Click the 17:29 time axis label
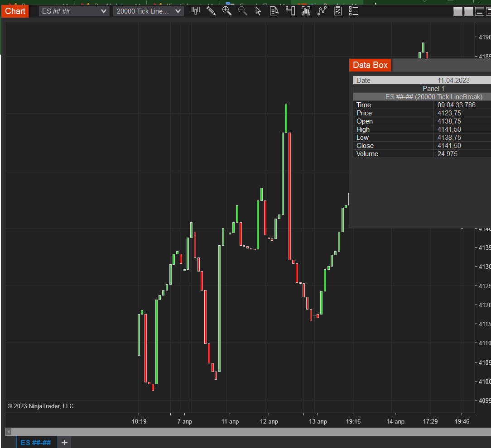This screenshot has width=491, height=448. (x=430, y=421)
